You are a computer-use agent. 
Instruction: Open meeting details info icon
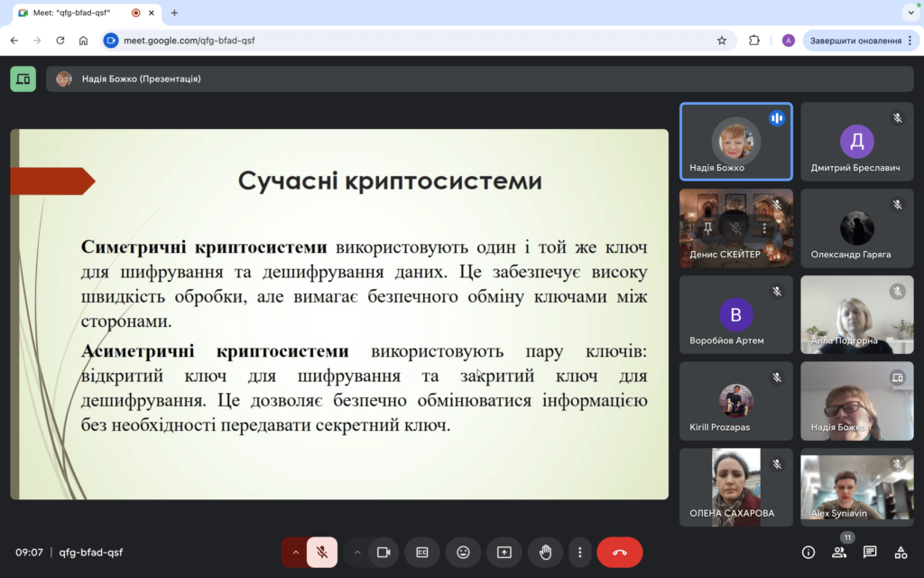(808, 553)
